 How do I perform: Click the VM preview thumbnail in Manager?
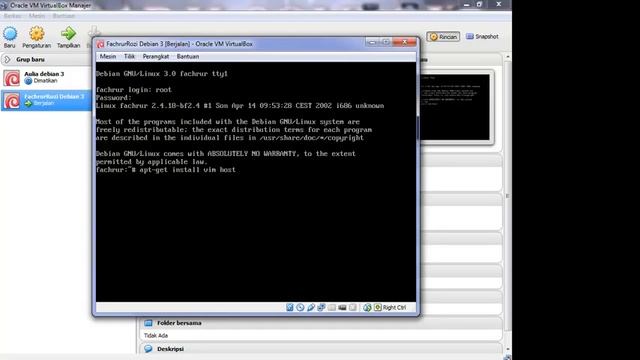pos(455,107)
